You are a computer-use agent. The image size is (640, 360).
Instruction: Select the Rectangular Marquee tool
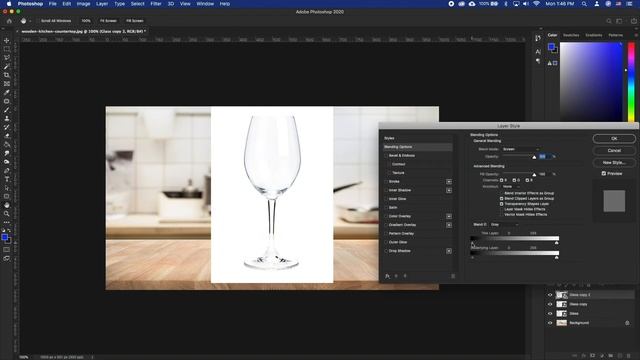(7, 49)
